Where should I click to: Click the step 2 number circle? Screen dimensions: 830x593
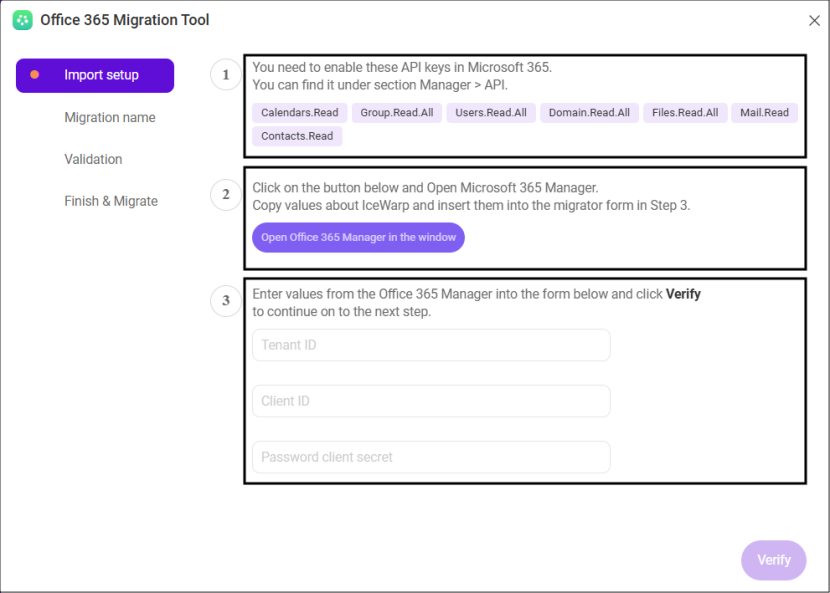[x=226, y=194]
